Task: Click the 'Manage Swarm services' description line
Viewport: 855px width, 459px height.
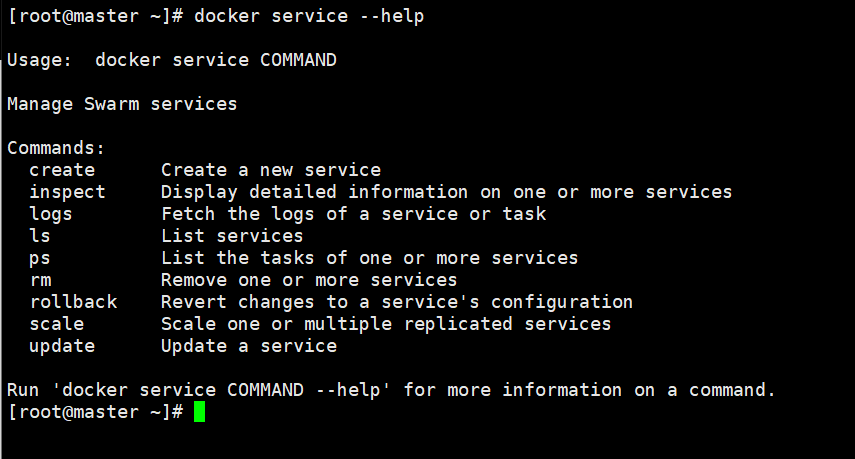Action: (122, 104)
